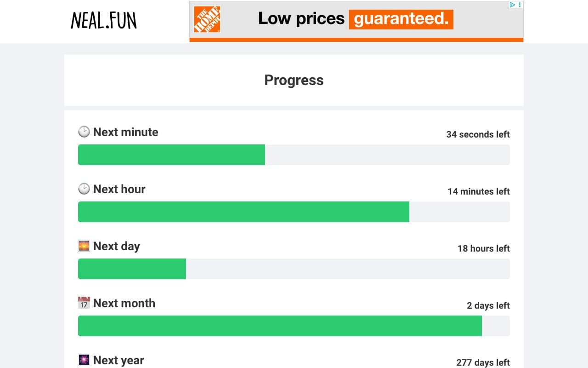Click the "277 days left" label

483,362
